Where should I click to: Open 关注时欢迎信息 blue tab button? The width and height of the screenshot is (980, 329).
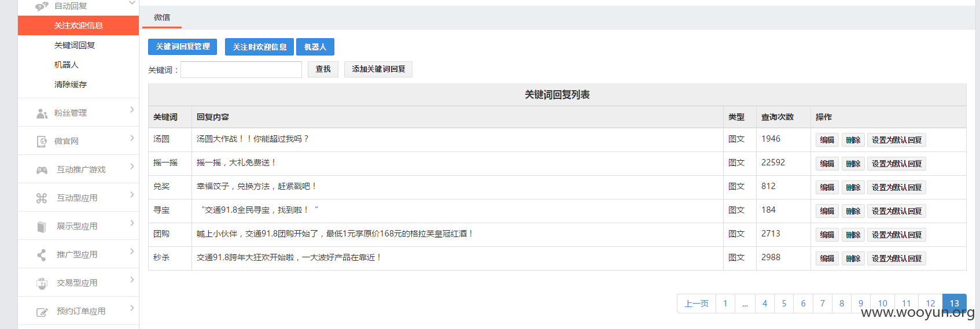click(260, 47)
